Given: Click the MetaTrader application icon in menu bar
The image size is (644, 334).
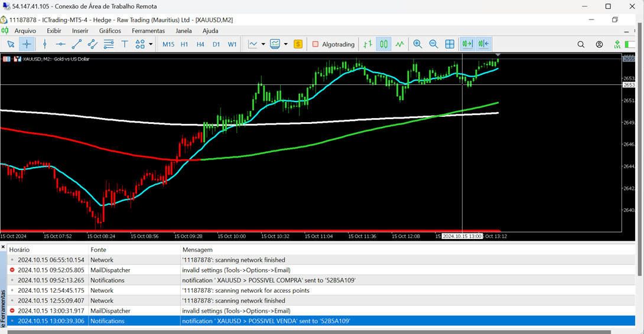Looking at the screenshot, I should pos(5,31).
